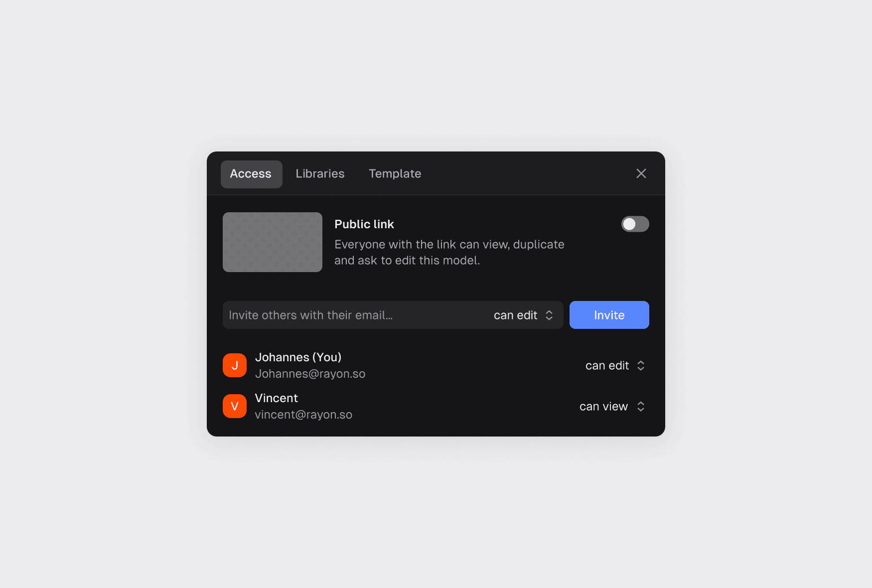Focus the invite email input field
The width and height of the screenshot is (872, 588).
(x=354, y=315)
